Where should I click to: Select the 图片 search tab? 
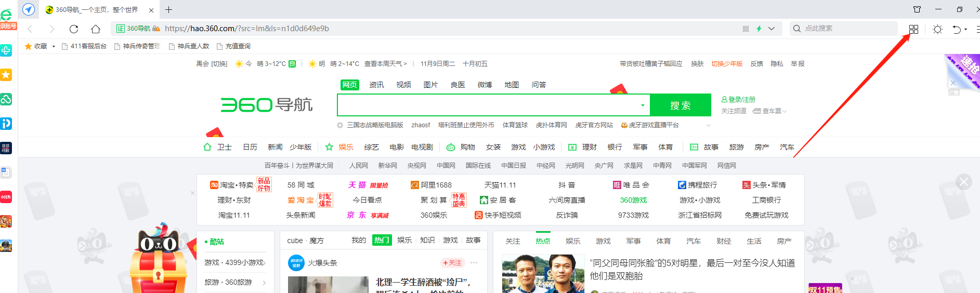point(430,85)
